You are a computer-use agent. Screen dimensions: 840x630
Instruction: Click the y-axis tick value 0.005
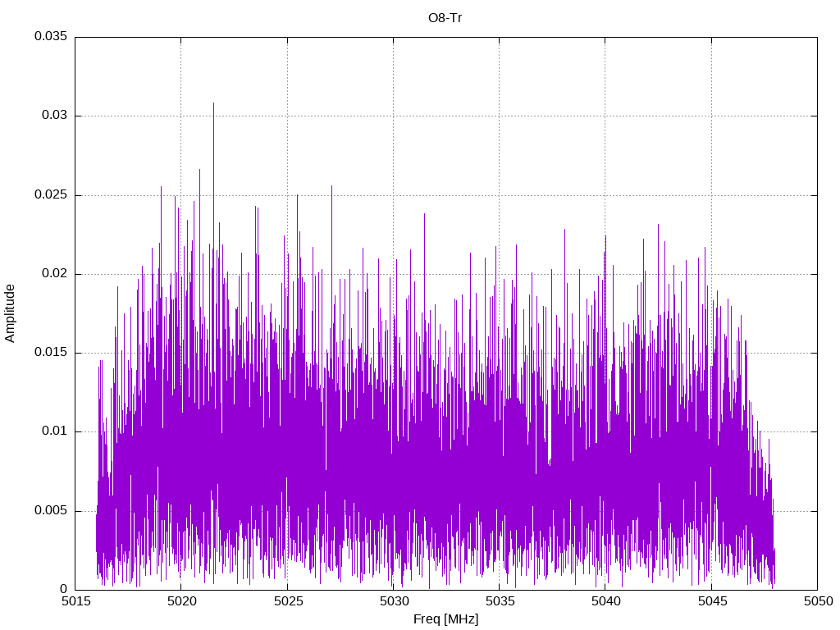(x=51, y=510)
